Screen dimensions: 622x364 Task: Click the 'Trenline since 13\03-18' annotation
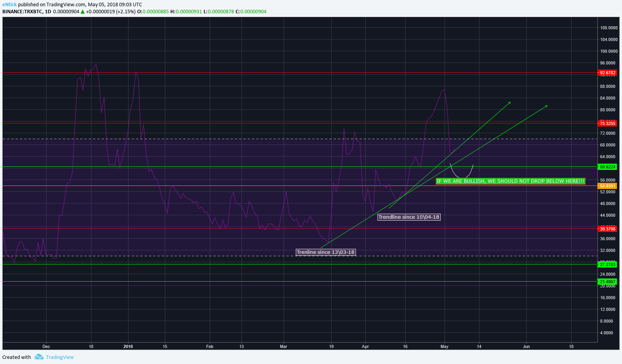[x=326, y=252]
